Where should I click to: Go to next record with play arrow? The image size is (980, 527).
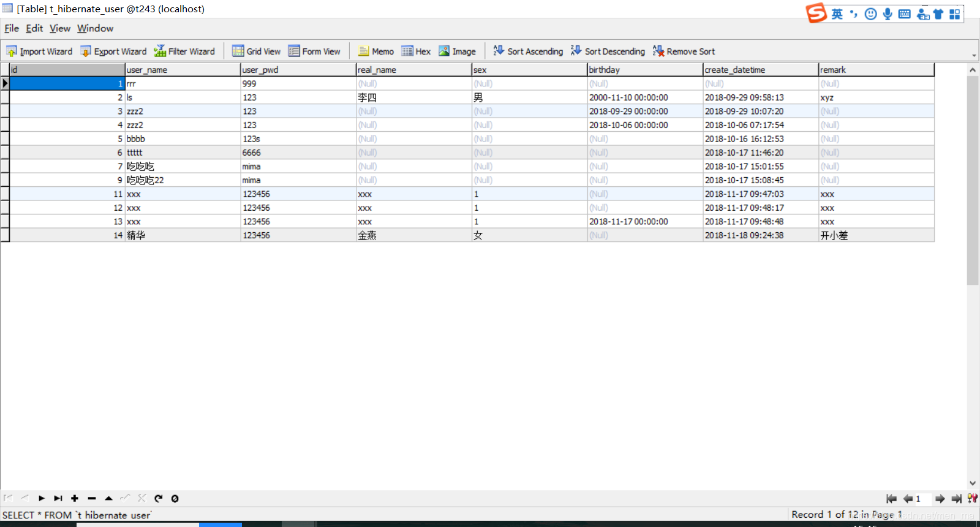42,498
